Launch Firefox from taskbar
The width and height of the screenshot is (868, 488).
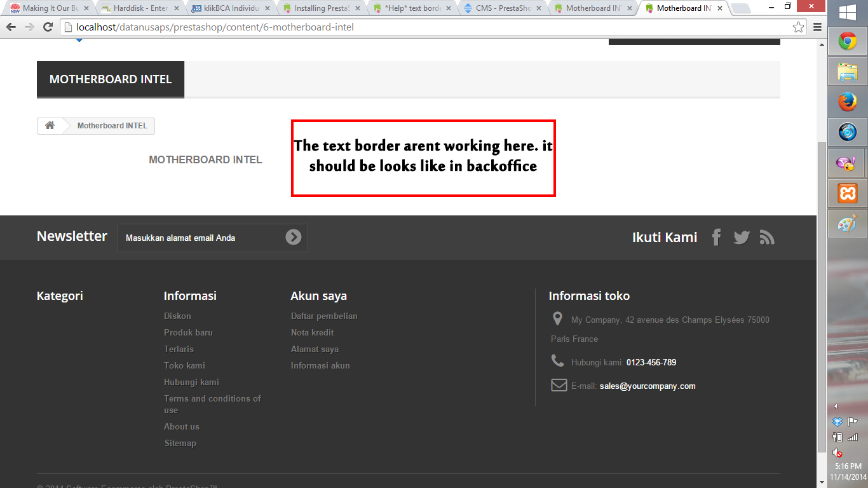point(847,102)
